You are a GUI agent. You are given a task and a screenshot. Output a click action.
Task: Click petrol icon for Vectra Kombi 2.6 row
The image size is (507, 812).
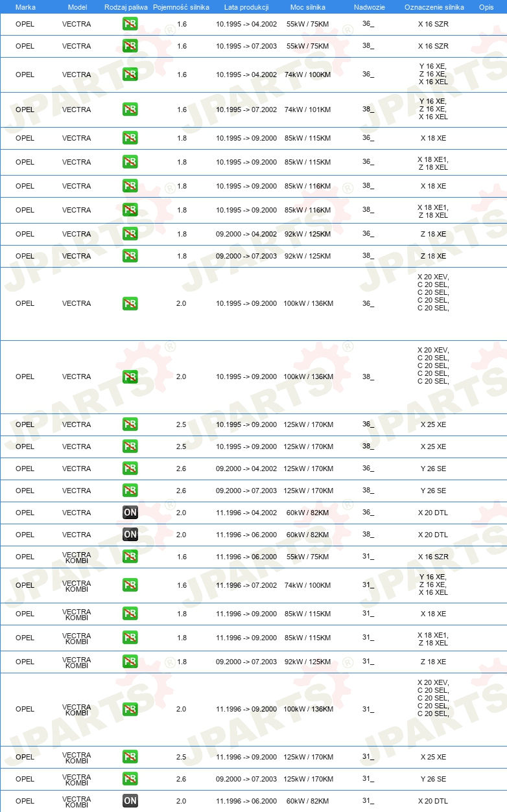130,779
